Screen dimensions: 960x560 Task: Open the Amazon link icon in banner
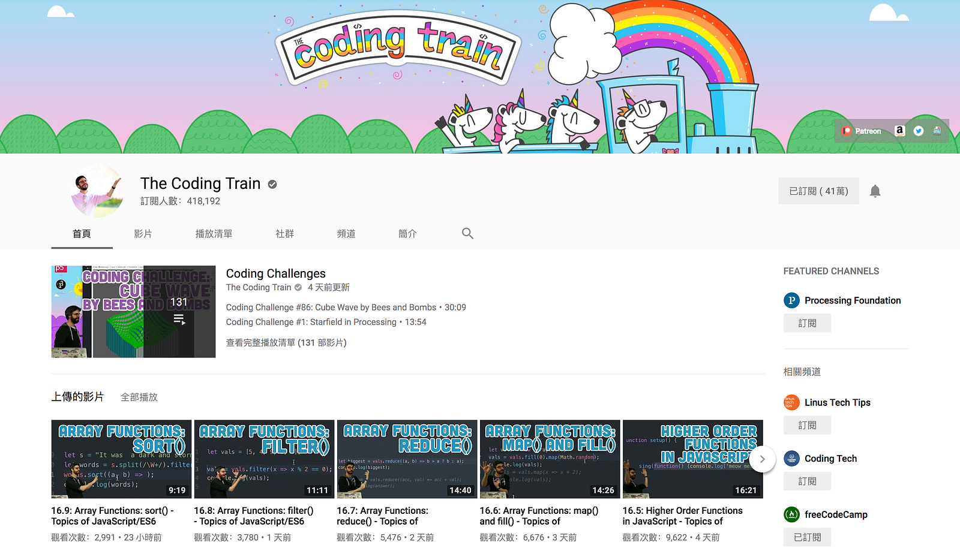point(899,131)
